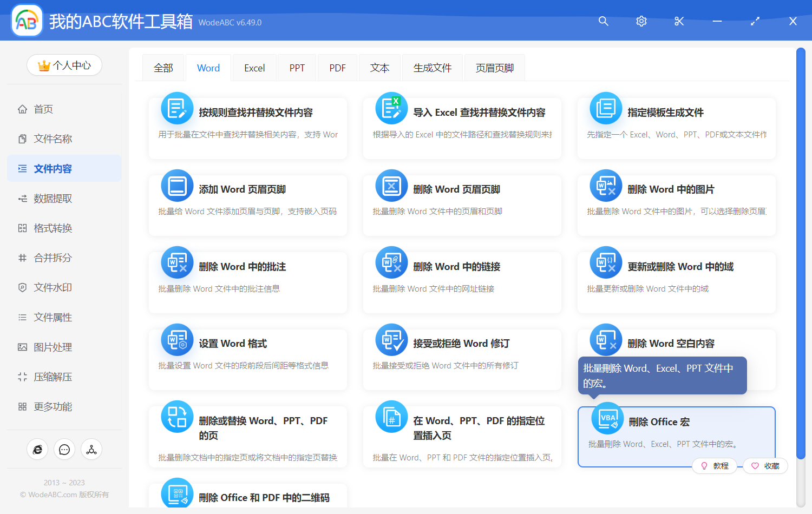Select the PDF tab

[337, 68]
